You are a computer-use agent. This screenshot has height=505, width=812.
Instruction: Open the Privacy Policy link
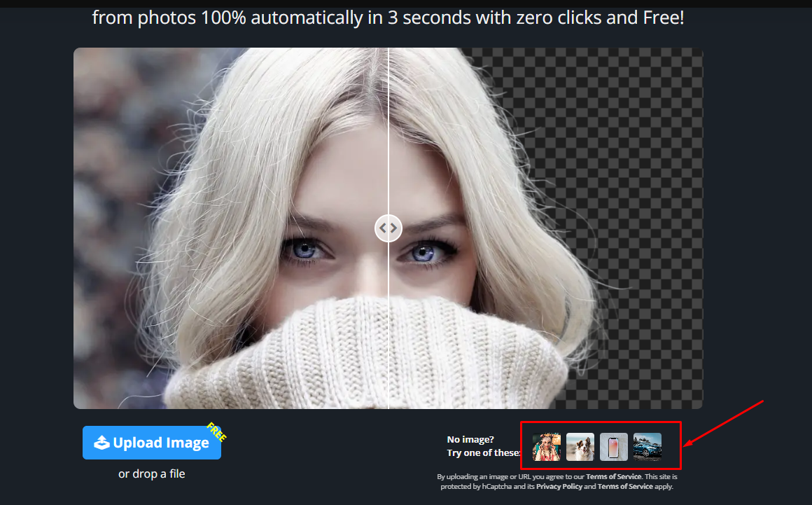point(559,485)
